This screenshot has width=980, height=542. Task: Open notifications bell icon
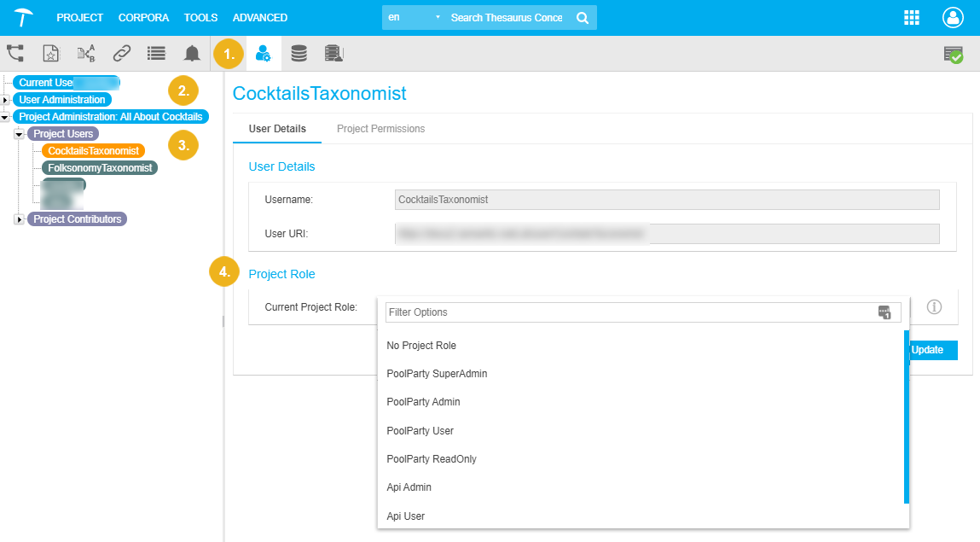[192, 54]
